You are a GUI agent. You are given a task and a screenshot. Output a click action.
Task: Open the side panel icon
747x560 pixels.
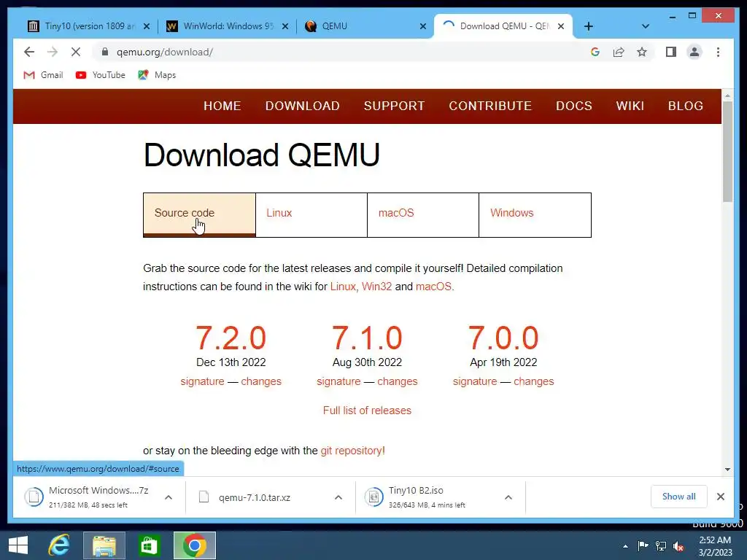(x=671, y=52)
